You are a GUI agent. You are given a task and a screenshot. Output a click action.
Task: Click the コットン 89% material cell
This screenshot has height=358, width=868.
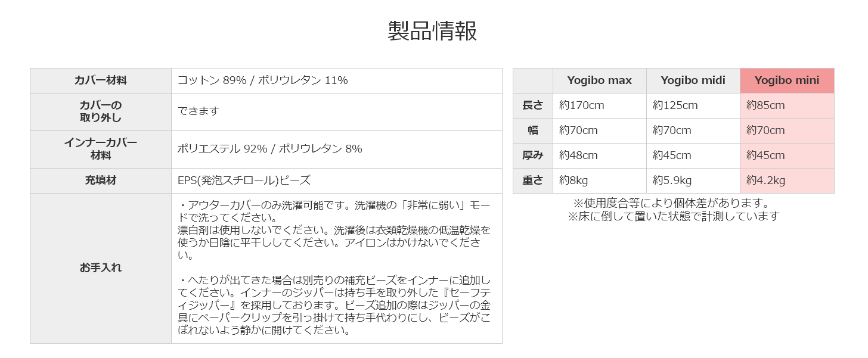pyautogui.click(x=337, y=80)
